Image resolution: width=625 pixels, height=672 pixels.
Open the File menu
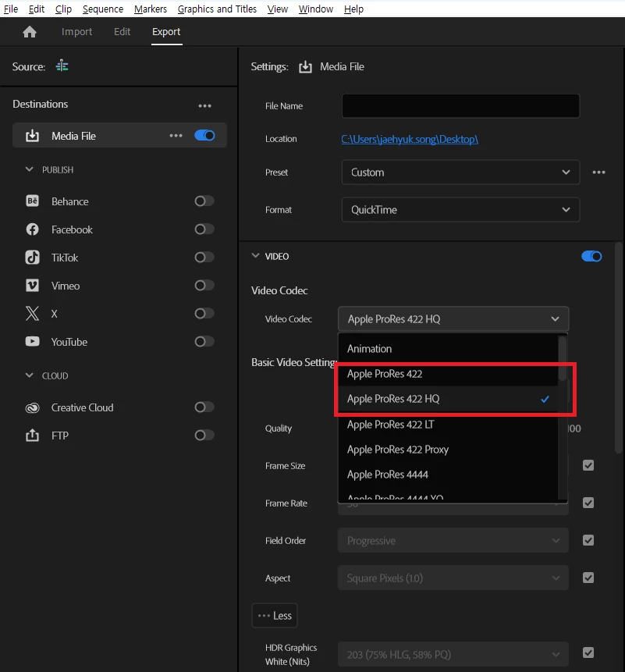pyautogui.click(x=11, y=9)
